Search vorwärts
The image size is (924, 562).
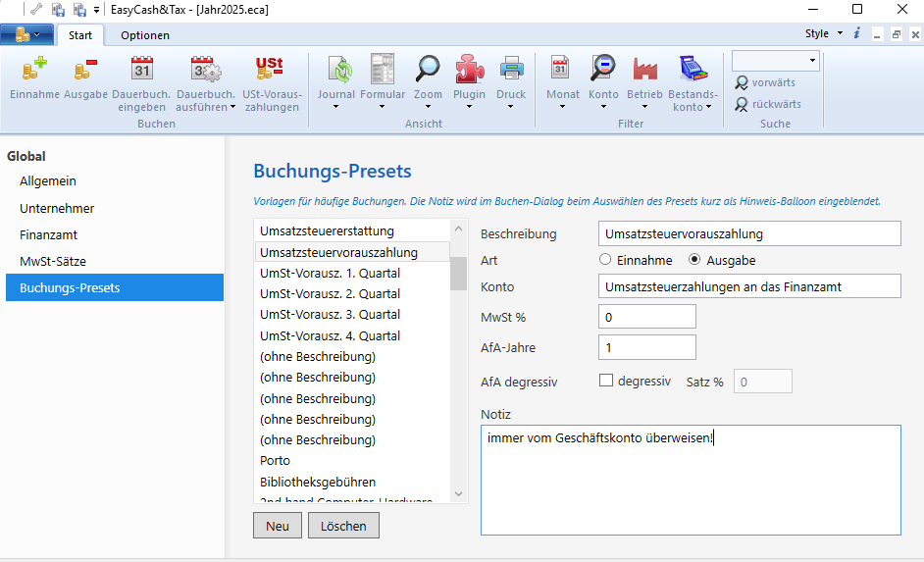[765, 82]
